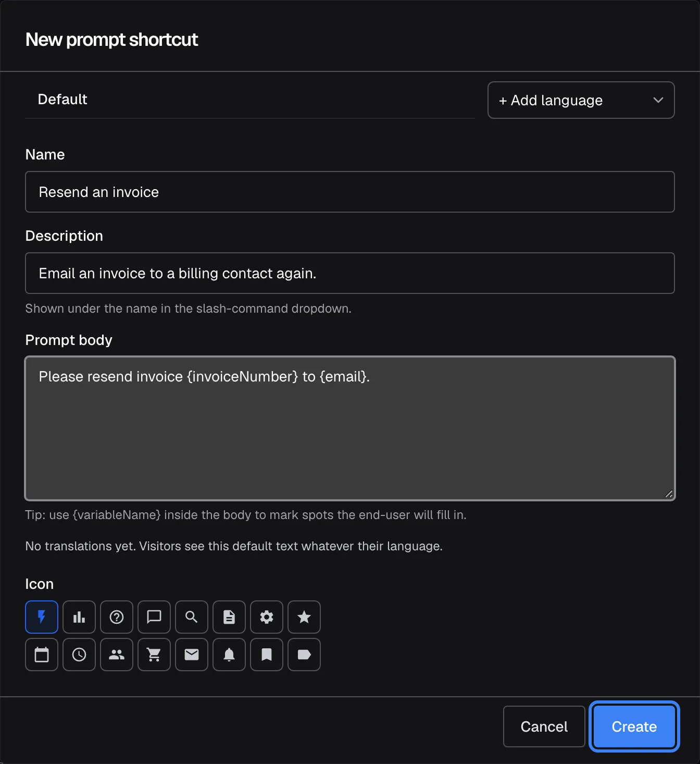The image size is (700, 764).
Task: Select the chat bubble icon
Action: 154,617
